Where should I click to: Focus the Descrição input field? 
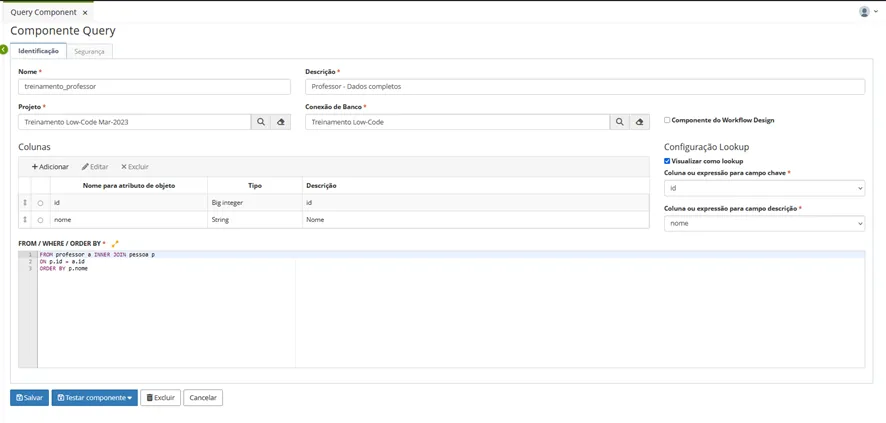pos(585,87)
